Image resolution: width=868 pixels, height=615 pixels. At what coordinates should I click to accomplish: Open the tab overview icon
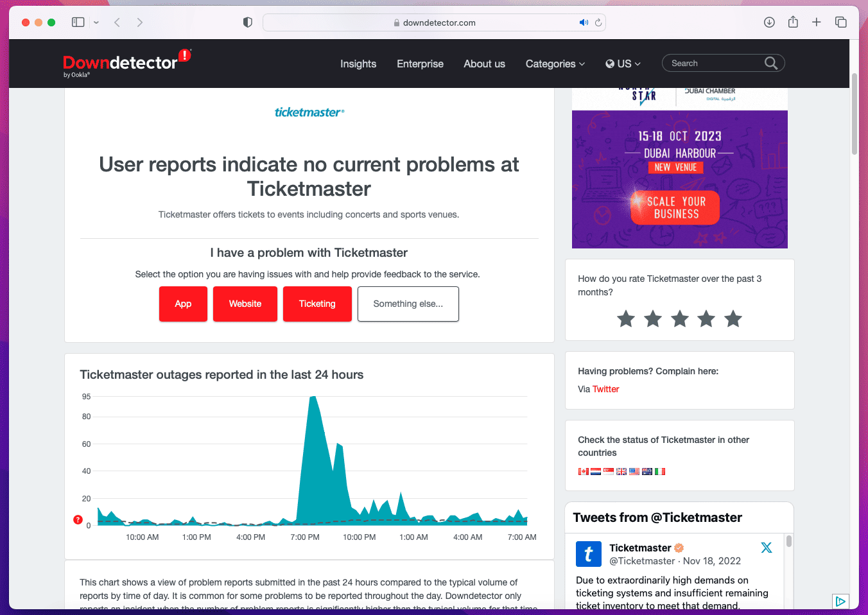tap(840, 22)
